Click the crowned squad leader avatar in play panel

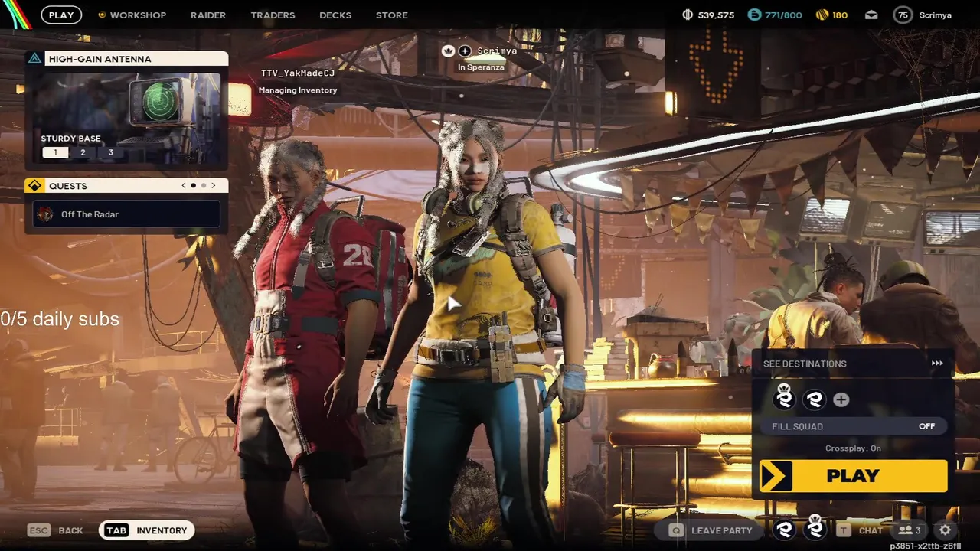click(x=784, y=397)
